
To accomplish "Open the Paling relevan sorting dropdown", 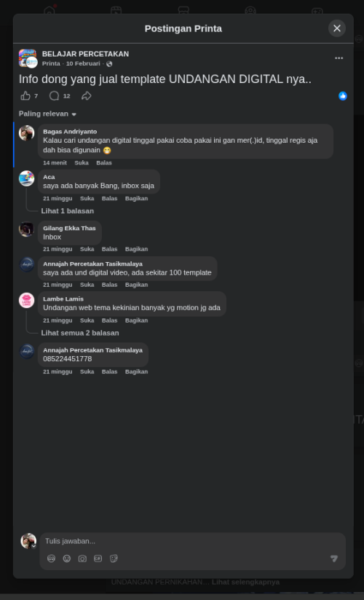I will pos(47,114).
